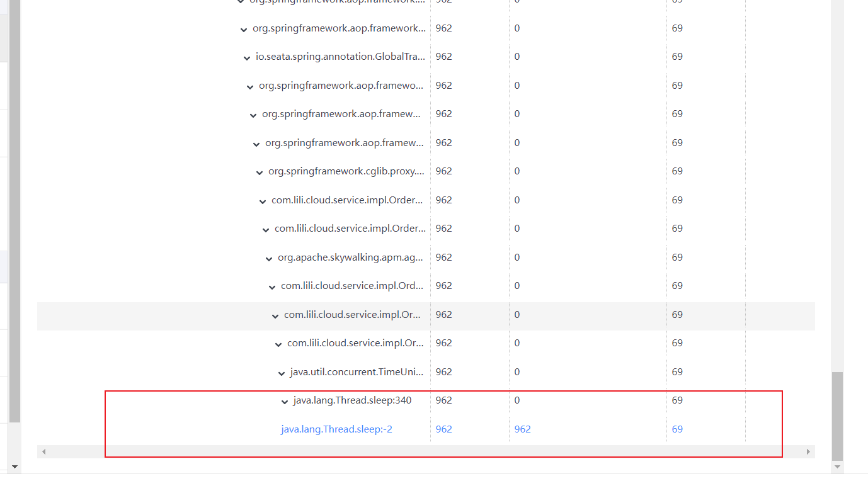Select the org.springframework.cglib.proxy... label
868x481 pixels.
346,171
